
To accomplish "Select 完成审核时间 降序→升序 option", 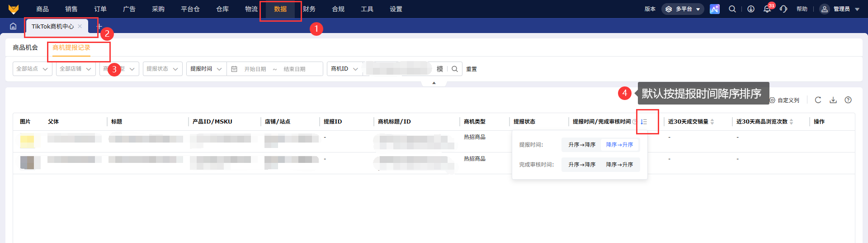I will pos(619,165).
